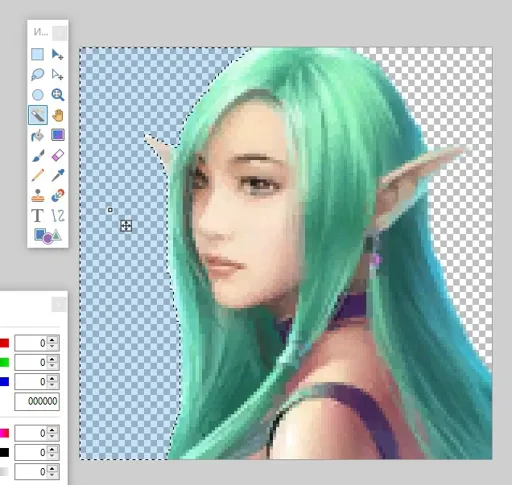The width and height of the screenshot is (512, 485).
Task: Click the red channel value field
Action: click(31, 343)
